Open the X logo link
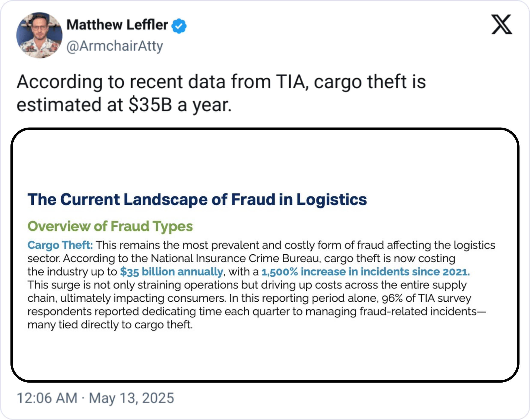 502,24
